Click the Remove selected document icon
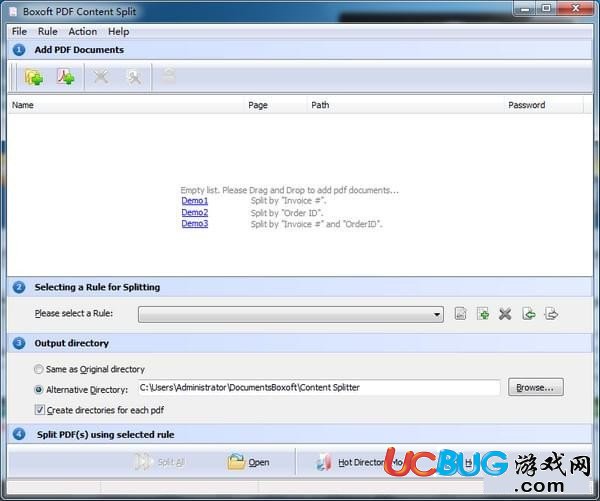Viewport: 600px width, 501px height. 101,77
